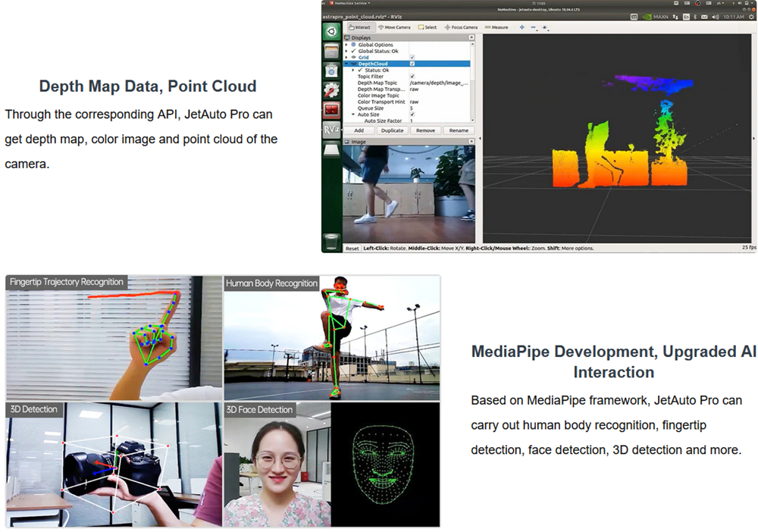Select the Interact tool in RViz
The height and width of the screenshot is (532, 758).
coord(359,27)
